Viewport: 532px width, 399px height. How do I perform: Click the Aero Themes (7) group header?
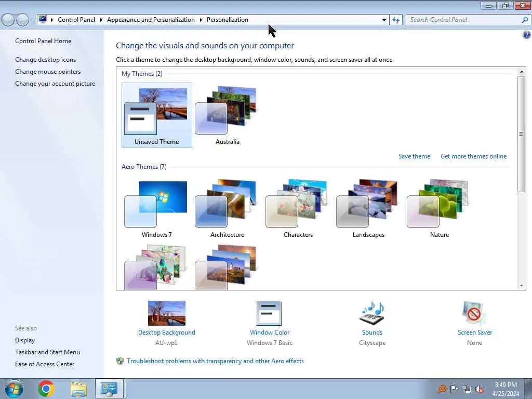tap(144, 167)
